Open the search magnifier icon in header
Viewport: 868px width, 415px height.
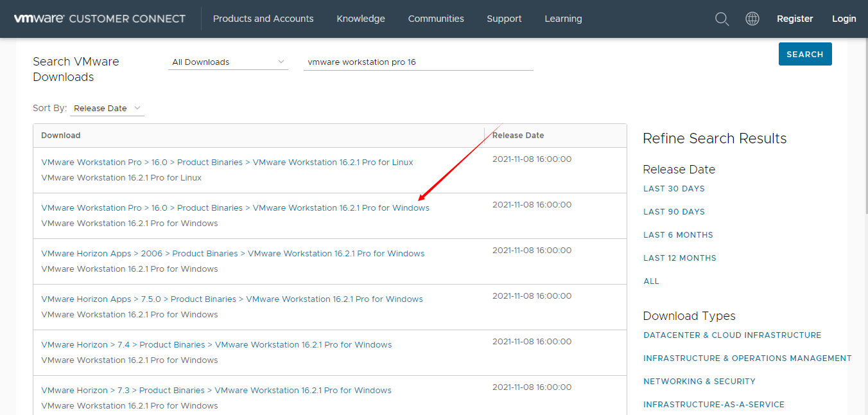722,19
